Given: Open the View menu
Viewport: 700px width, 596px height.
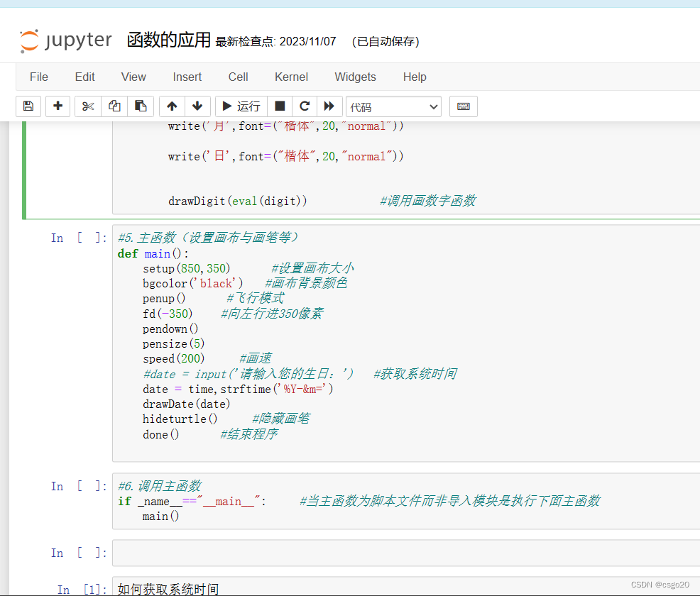Looking at the screenshot, I should coord(133,77).
